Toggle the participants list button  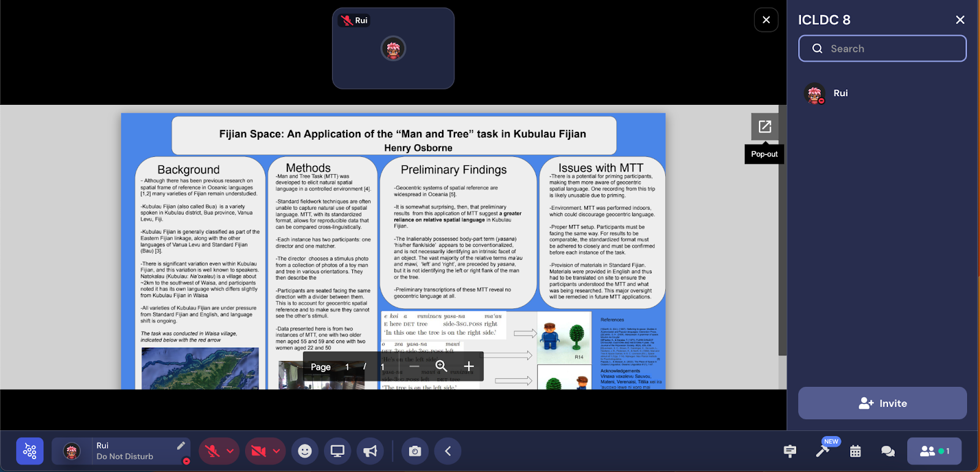(934, 451)
